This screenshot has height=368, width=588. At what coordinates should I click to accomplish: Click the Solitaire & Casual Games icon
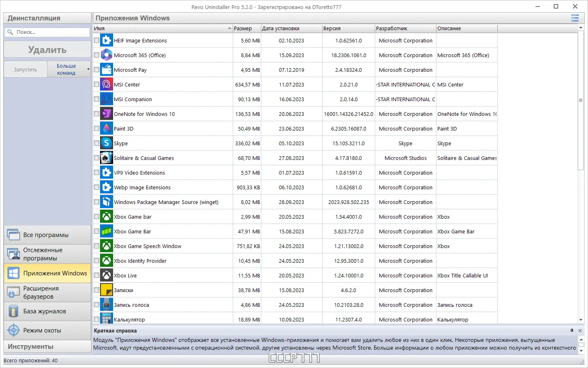click(x=107, y=158)
